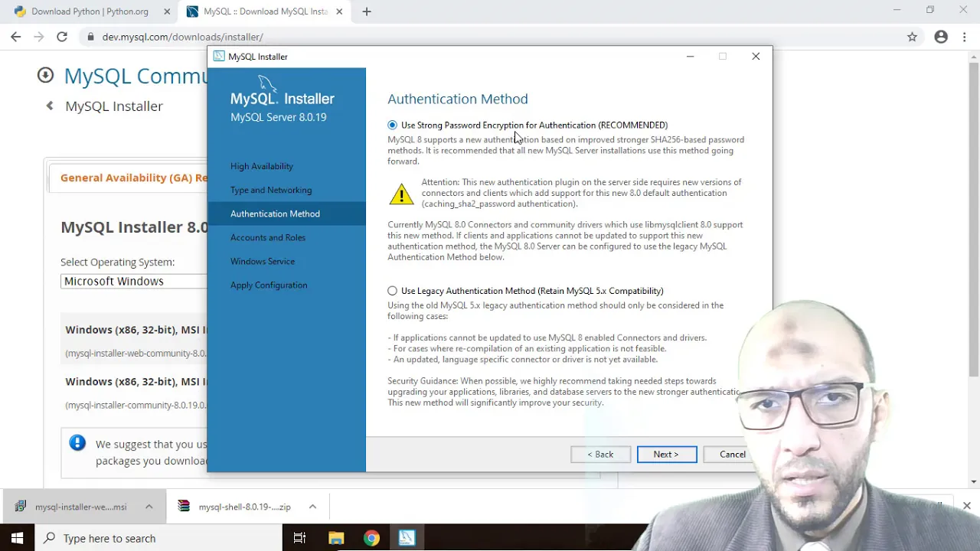Click Type here to search box

(x=158, y=538)
